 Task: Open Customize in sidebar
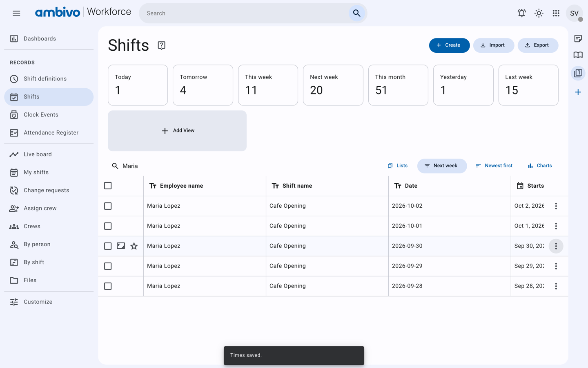tap(49, 302)
